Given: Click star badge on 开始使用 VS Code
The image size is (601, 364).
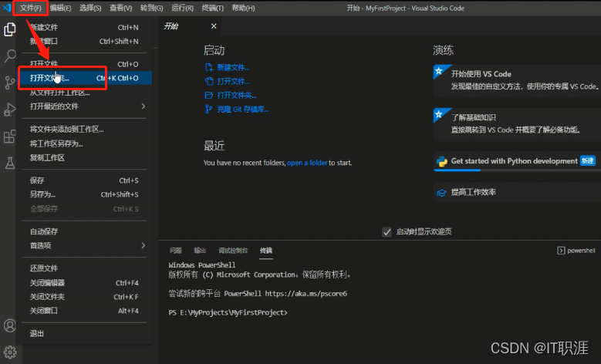Looking at the screenshot, I should pyautogui.click(x=439, y=71).
